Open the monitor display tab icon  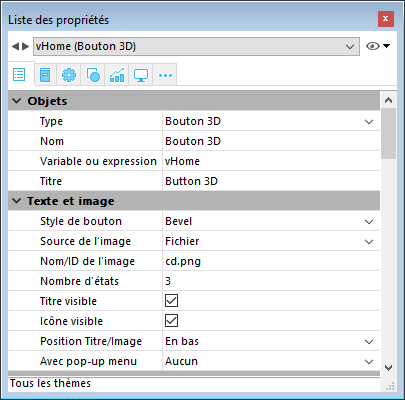click(141, 75)
